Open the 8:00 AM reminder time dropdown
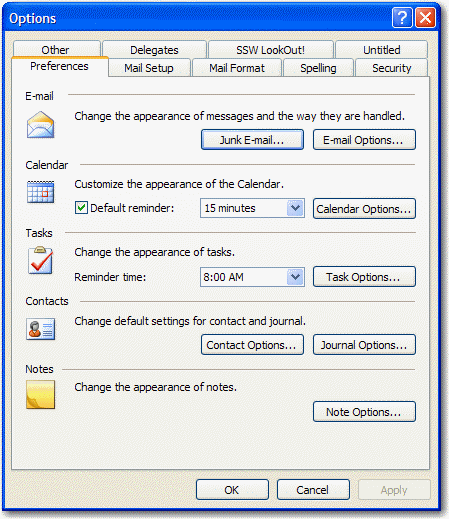 tap(295, 277)
